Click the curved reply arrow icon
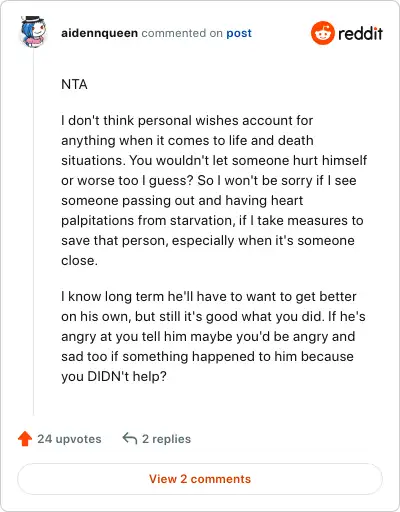This screenshot has width=400, height=512. click(x=130, y=439)
